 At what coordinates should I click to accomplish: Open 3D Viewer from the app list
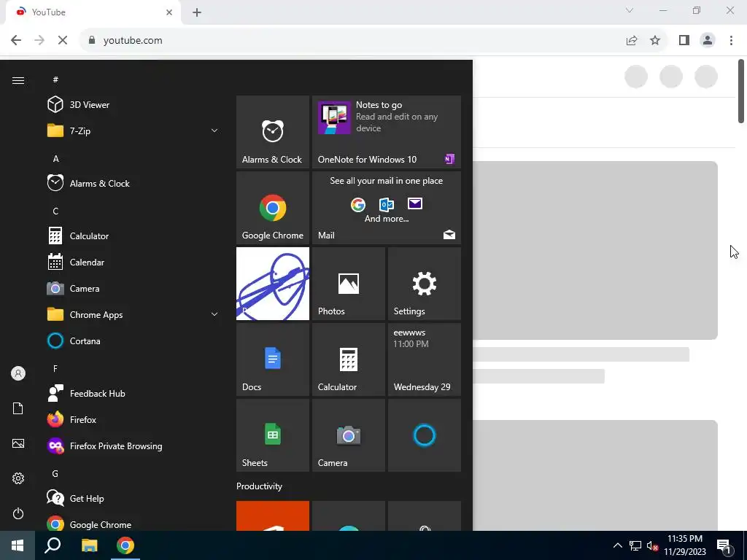[133, 104]
